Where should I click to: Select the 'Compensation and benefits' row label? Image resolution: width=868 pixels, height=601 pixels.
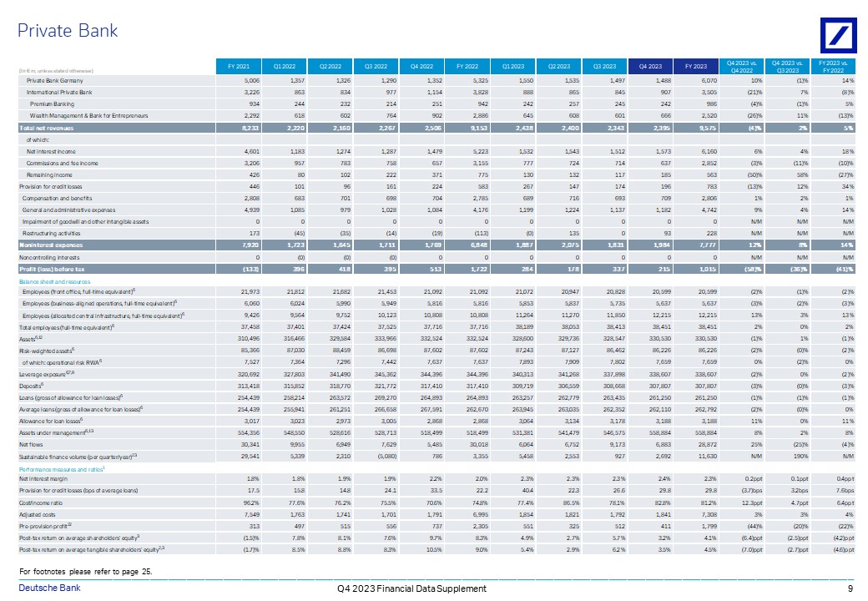pos(57,198)
